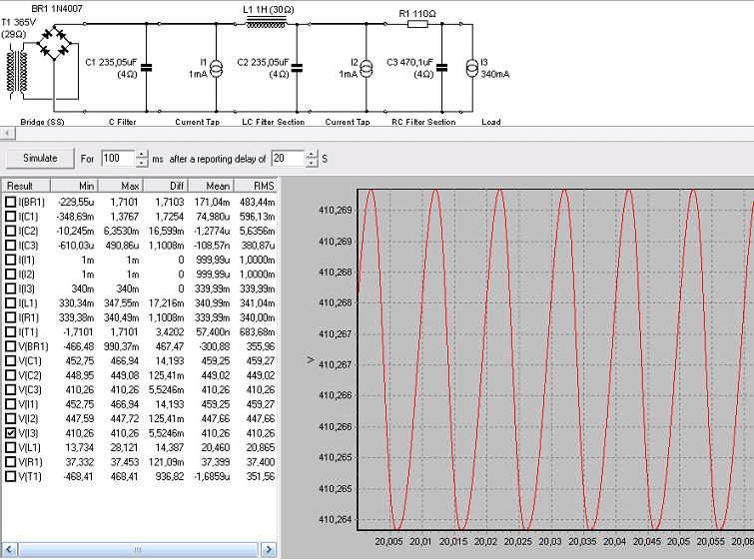Click the Mean column header
This screenshot has height=560, width=754.
click(x=214, y=186)
